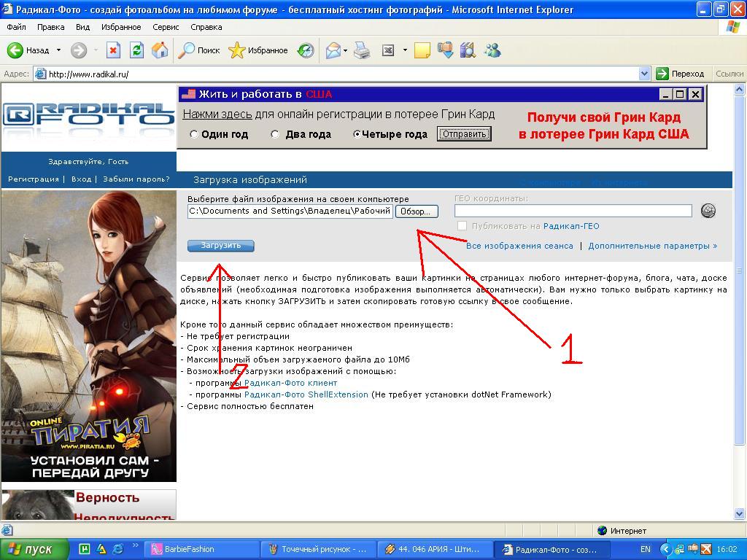Viewport: 747px width, 560px height.
Task: Open the Сервис menu
Action: pyautogui.click(x=166, y=27)
